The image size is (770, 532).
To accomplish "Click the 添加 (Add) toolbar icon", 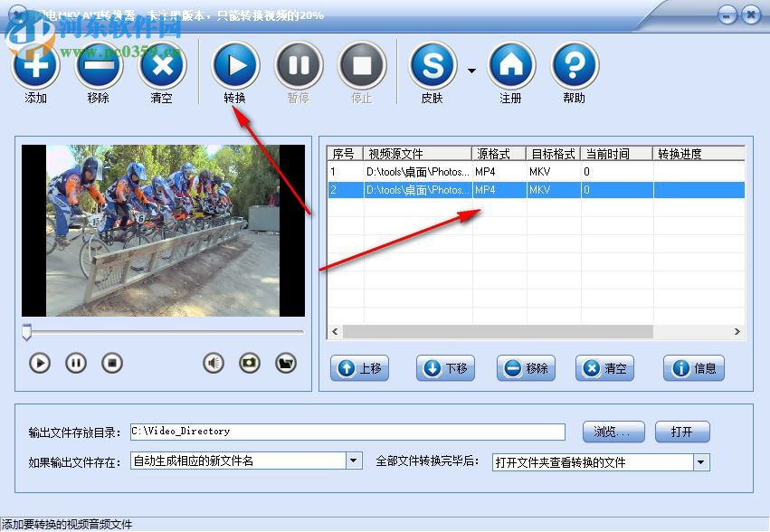I will [35, 65].
